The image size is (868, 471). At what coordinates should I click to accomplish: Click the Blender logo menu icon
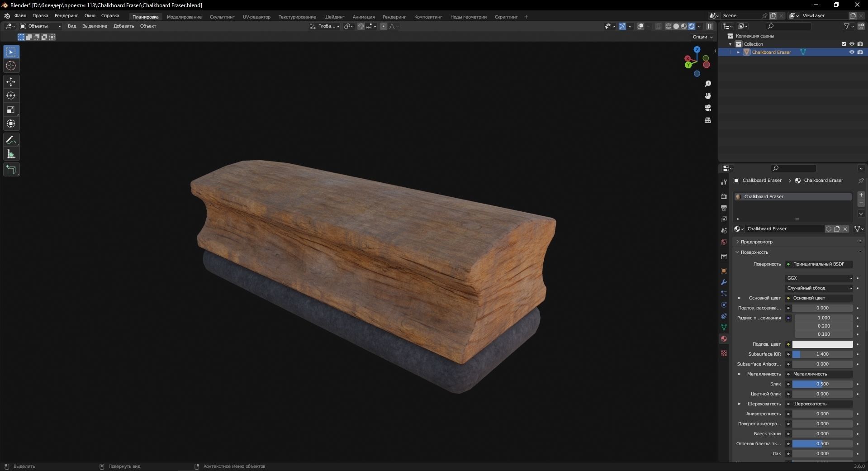tap(7, 16)
